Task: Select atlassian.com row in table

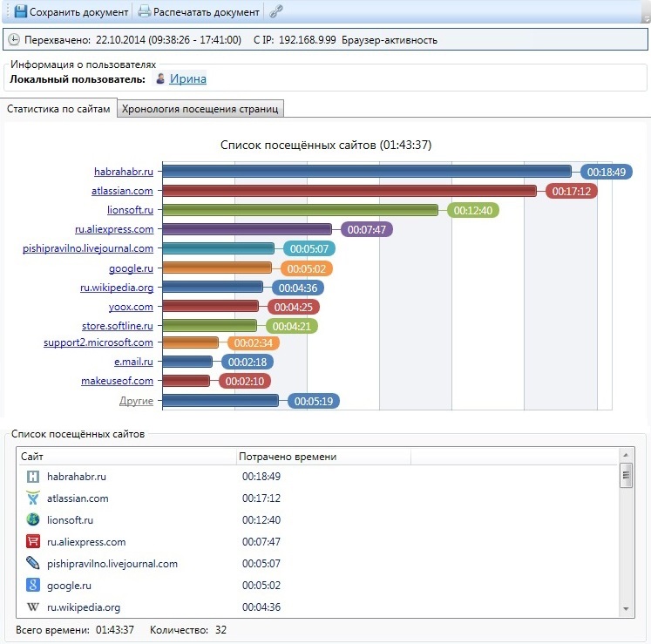Action: point(317,498)
